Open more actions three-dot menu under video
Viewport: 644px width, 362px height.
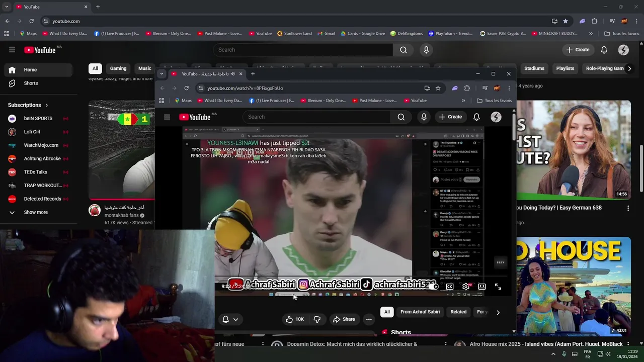(x=369, y=319)
